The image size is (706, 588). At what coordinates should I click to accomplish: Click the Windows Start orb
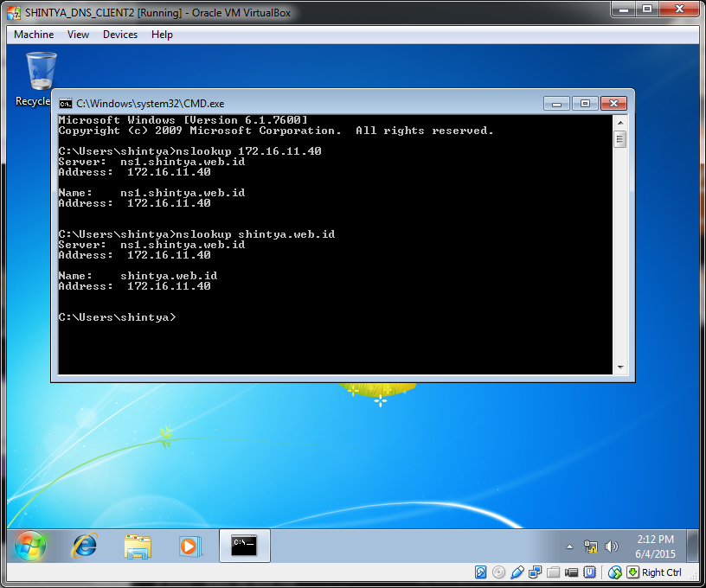(30, 546)
